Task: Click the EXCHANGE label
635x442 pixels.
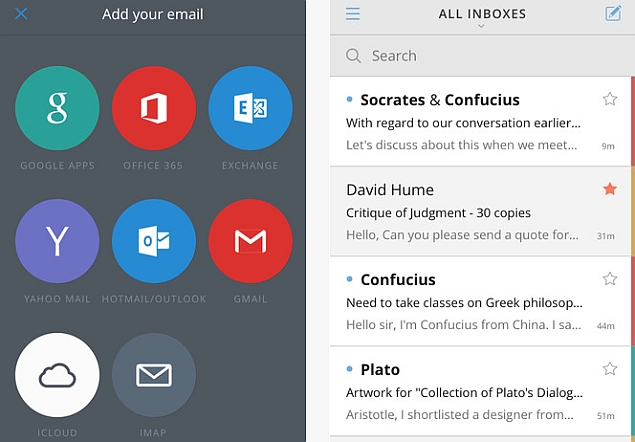Action: (x=250, y=166)
